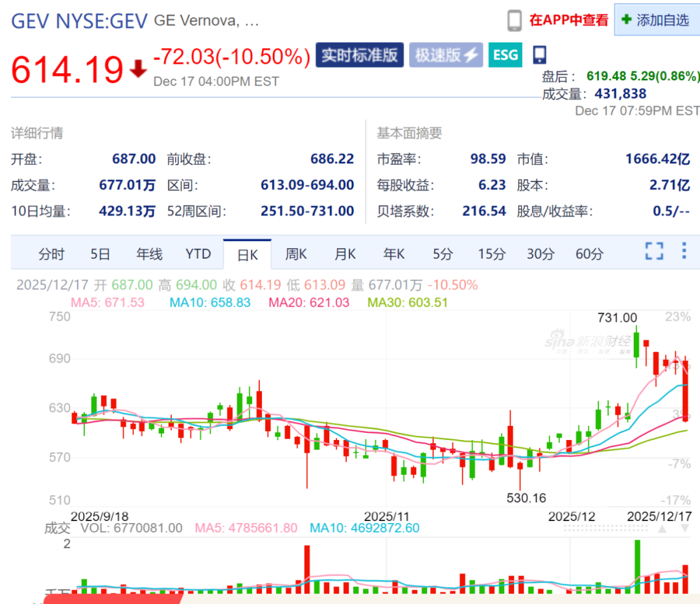This screenshot has width=700, height=604.
Task: Click the volume value 677.01万
Action: coord(127,185)
